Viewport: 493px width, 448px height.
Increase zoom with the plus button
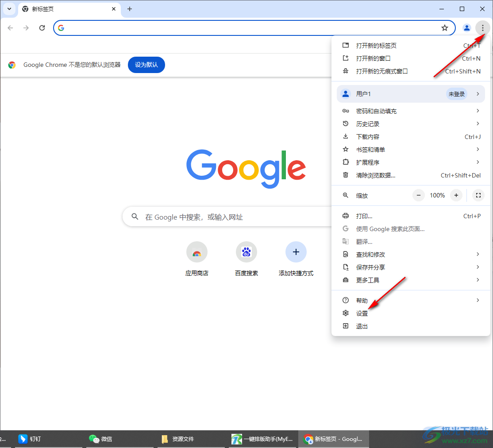coord(456,195)
